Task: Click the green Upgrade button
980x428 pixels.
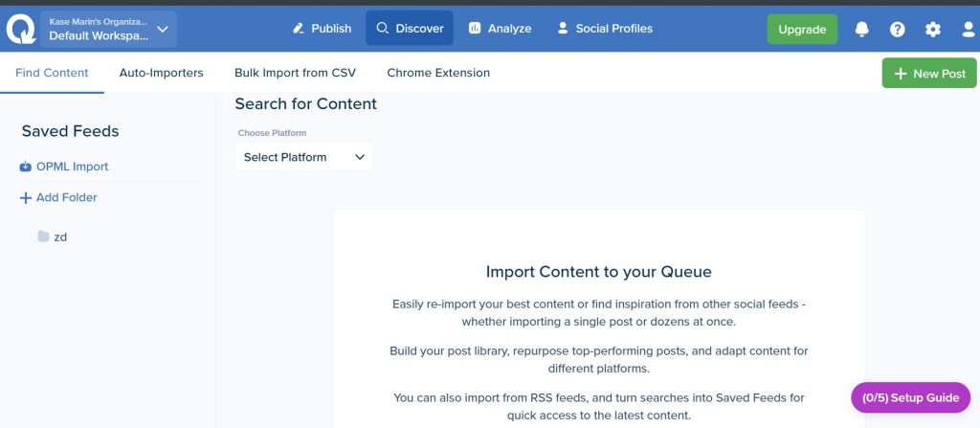Action: click(x=803, y=30)
